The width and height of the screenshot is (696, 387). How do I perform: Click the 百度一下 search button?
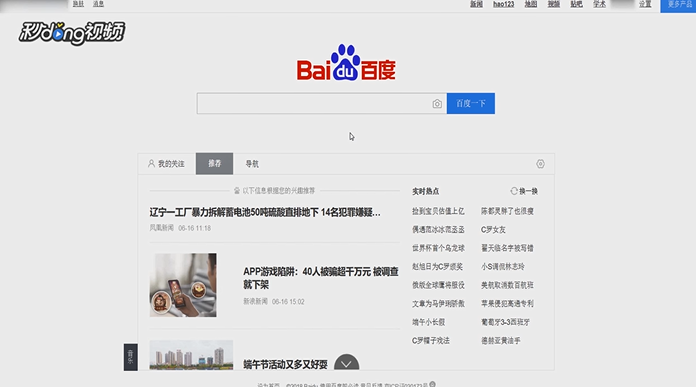tap(471, 103)
